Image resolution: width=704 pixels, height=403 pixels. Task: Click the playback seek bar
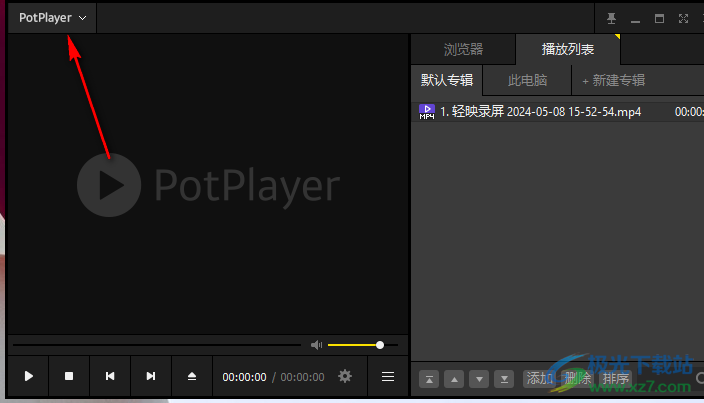(157, 345)
